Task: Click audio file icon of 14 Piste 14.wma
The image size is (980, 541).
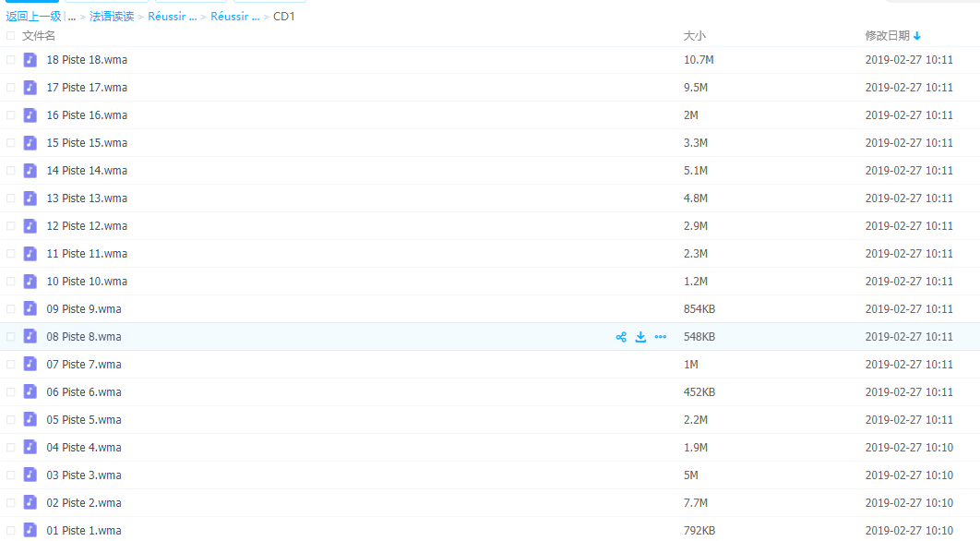Action: tap(30, 171)
